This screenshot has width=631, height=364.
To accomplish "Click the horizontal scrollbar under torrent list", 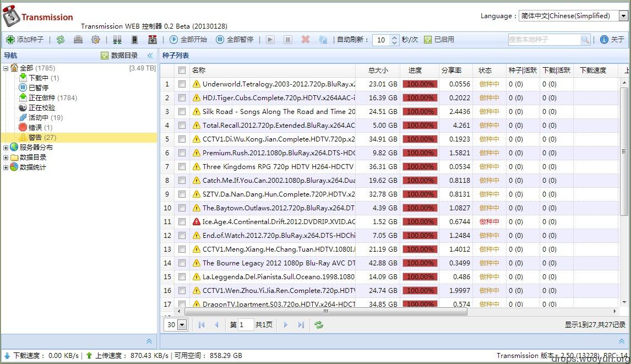I will click(325, 312).
